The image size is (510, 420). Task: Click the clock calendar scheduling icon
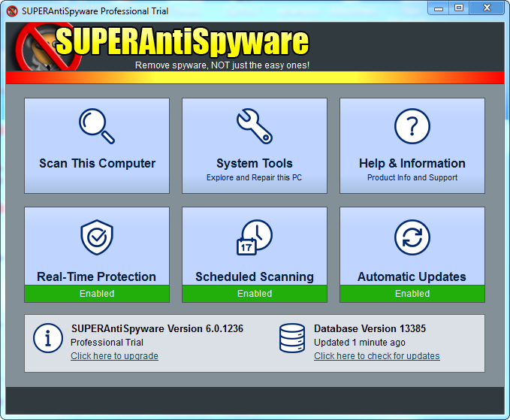pos(255,237)
